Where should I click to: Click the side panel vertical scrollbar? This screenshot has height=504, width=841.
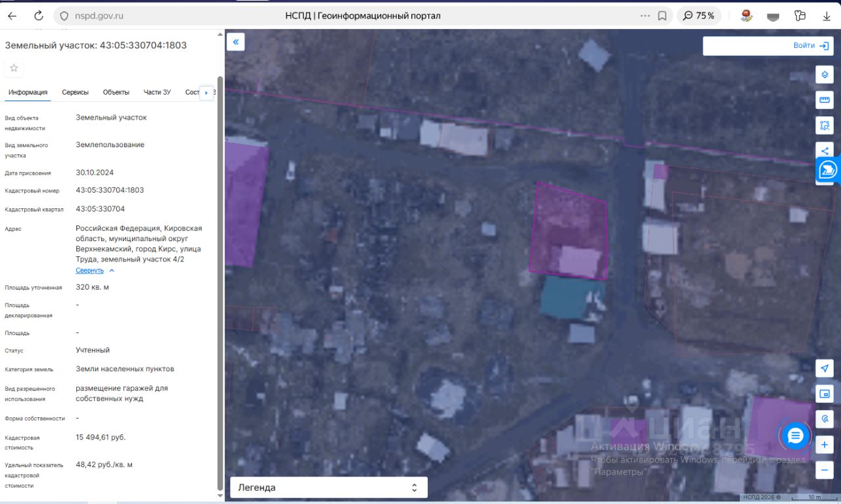coord(220,283)
